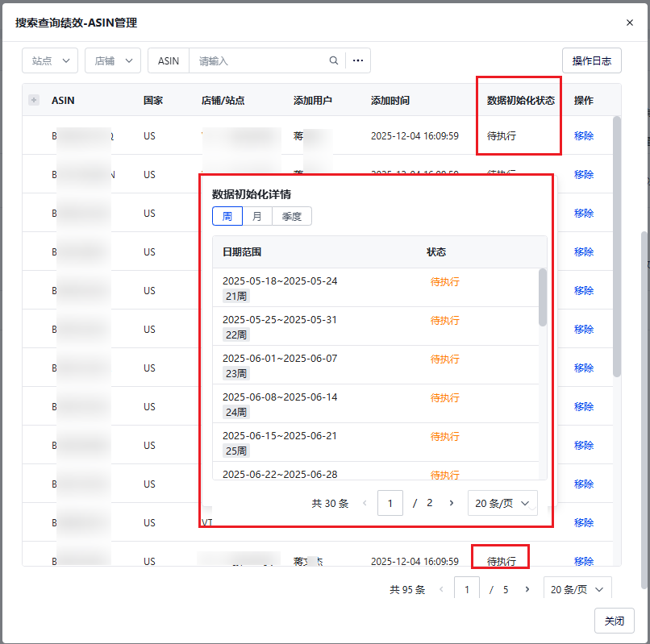Go to next page of the ASIN list
This screenshot has height=644, width=650.
click(x=527, y=589)
